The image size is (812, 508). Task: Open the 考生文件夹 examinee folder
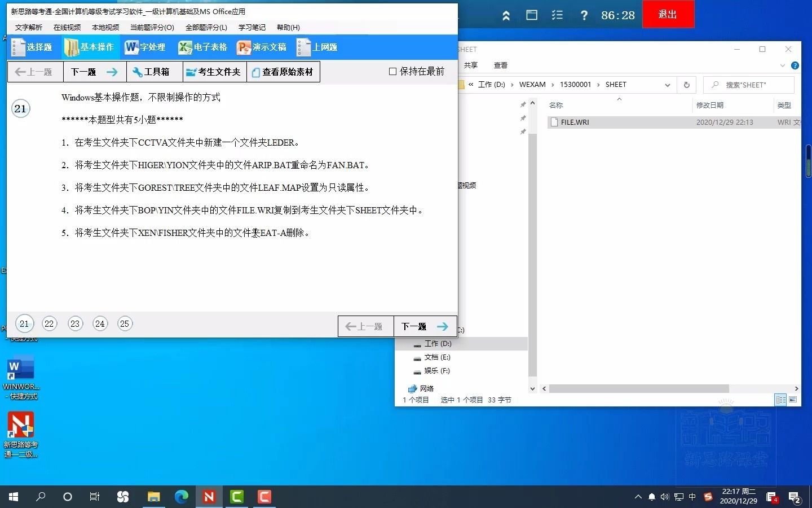point(214,72)
